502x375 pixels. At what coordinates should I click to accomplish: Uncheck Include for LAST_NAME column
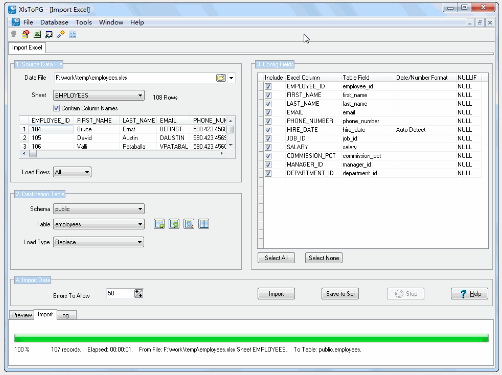[x=268, y=104]
